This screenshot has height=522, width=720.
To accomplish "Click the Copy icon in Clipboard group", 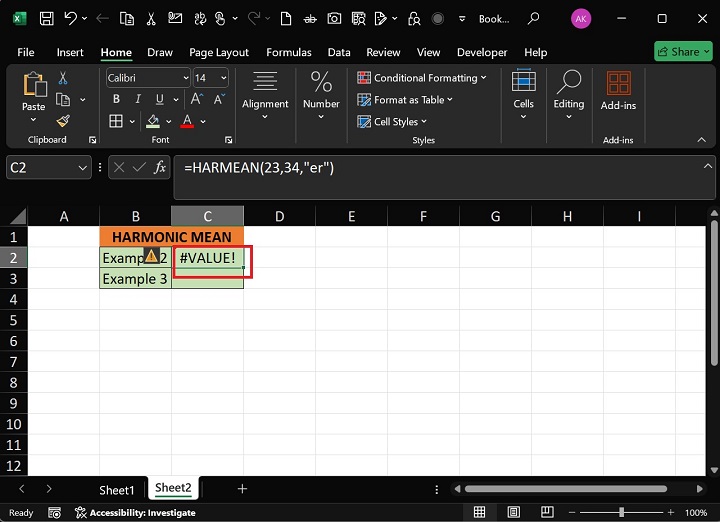I will (x=63, y=100).
